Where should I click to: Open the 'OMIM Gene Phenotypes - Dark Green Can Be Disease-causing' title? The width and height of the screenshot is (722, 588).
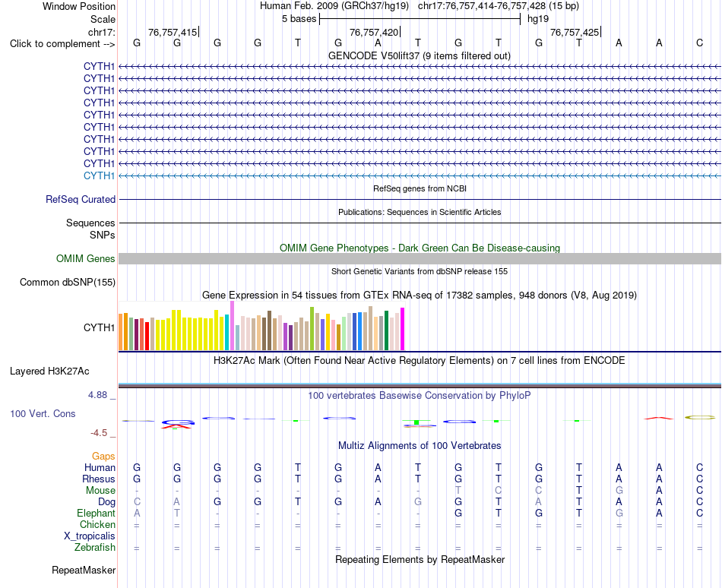click(x=420, y=248)
